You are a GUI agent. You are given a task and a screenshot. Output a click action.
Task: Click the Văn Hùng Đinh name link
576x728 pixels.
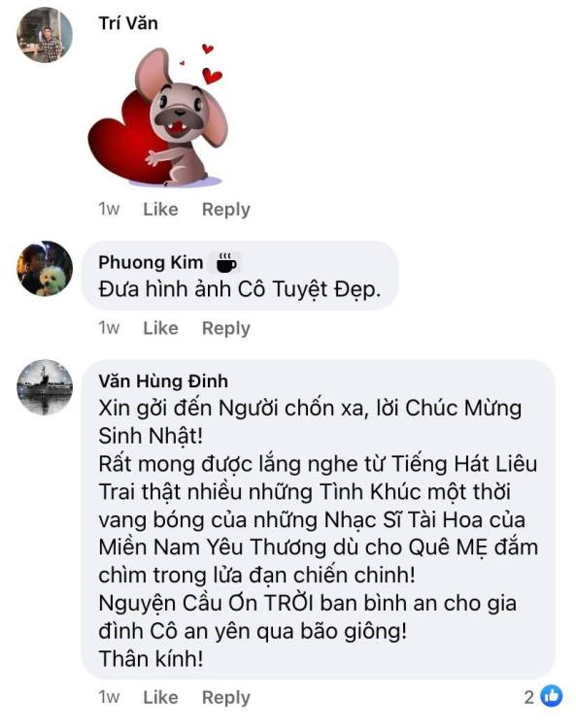point(163,381)
